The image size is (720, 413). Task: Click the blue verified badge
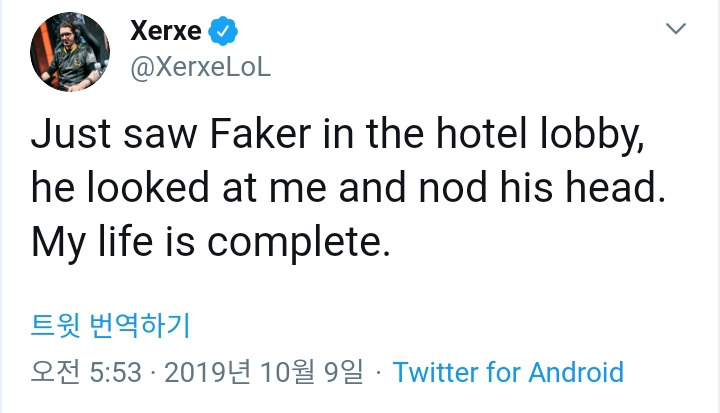pos(226,32)
